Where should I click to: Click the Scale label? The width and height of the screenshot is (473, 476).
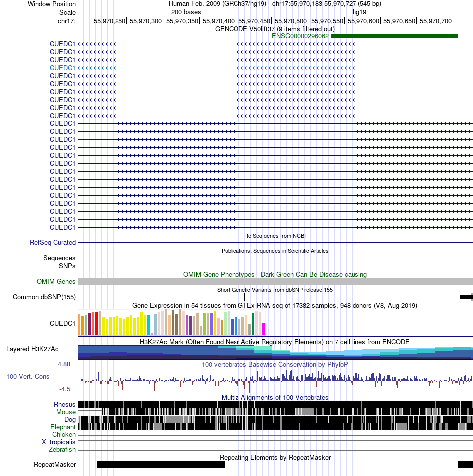click(67, 13)
